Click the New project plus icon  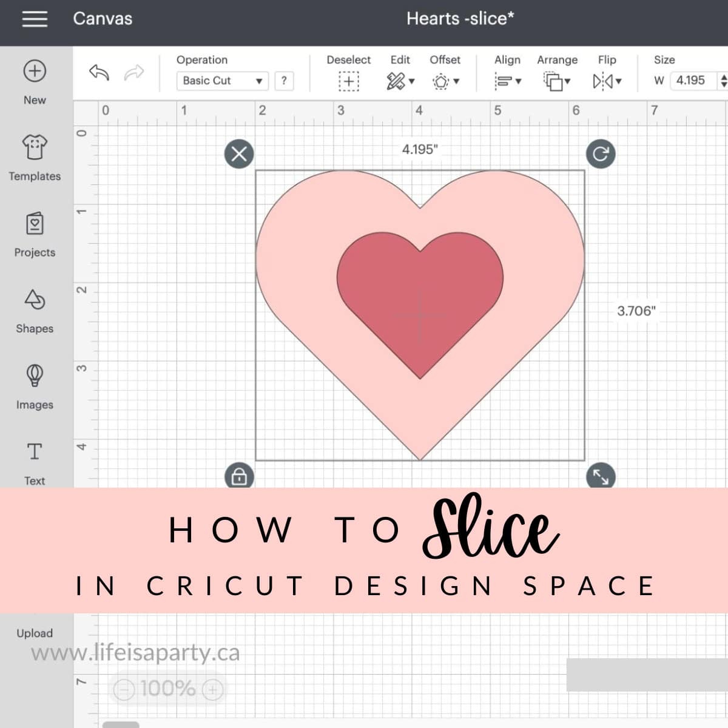35,72
